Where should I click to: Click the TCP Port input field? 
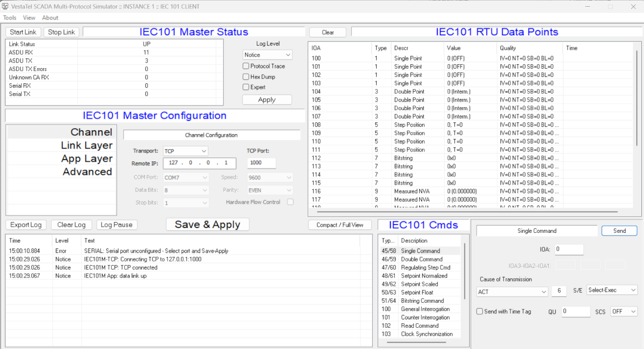(261, 163)
